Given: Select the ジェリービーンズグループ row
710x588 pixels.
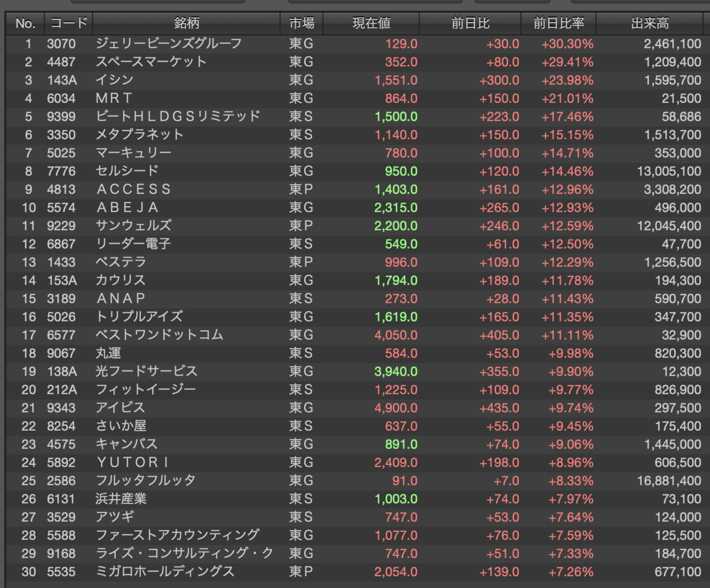Looking at the screenshot, I should click(x=355, y=44).
